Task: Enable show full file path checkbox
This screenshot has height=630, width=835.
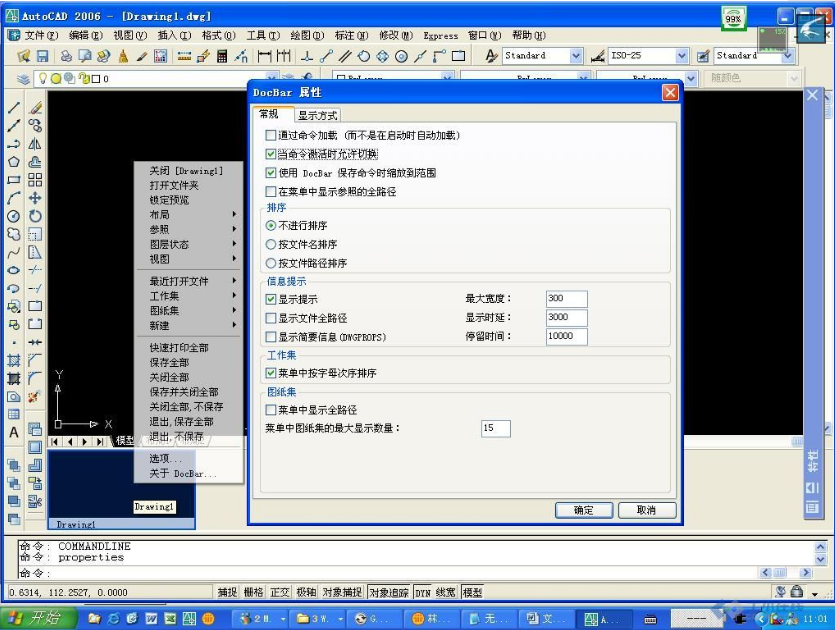Action: (x=271, y=318)
